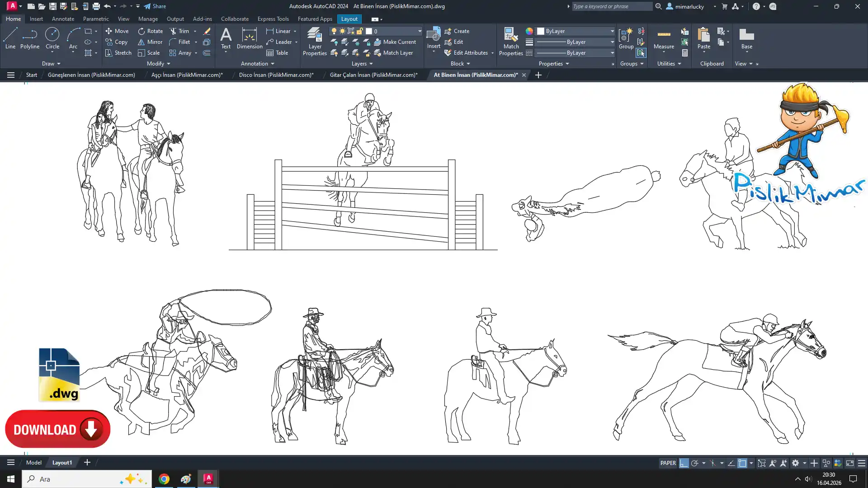Click the Insert block icon
Image resolution: width=868 pixels, height=488 pixels.
click(x=433, y=35)
